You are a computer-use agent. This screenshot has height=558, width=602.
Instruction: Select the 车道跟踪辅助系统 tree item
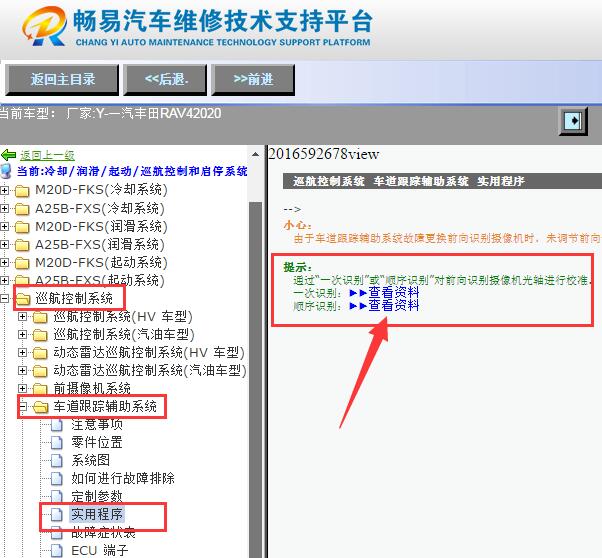(x=105, y=406)
